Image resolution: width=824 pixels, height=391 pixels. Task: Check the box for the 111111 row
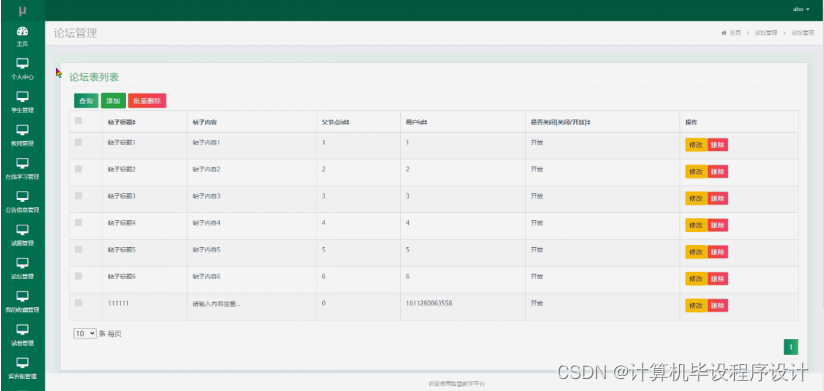coord(78,303)
